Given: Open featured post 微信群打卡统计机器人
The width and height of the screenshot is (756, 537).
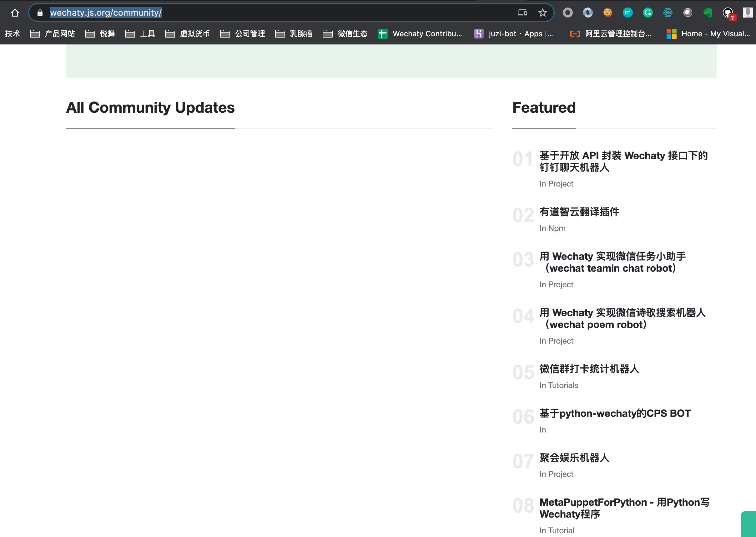Looking at the screenshot, I should 589,369.
